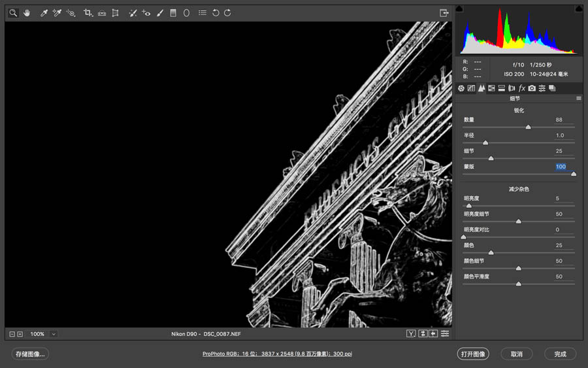Click the 数量 value field showing 88
The width and height of the screenshot is (588, 368).
(564, 120)
